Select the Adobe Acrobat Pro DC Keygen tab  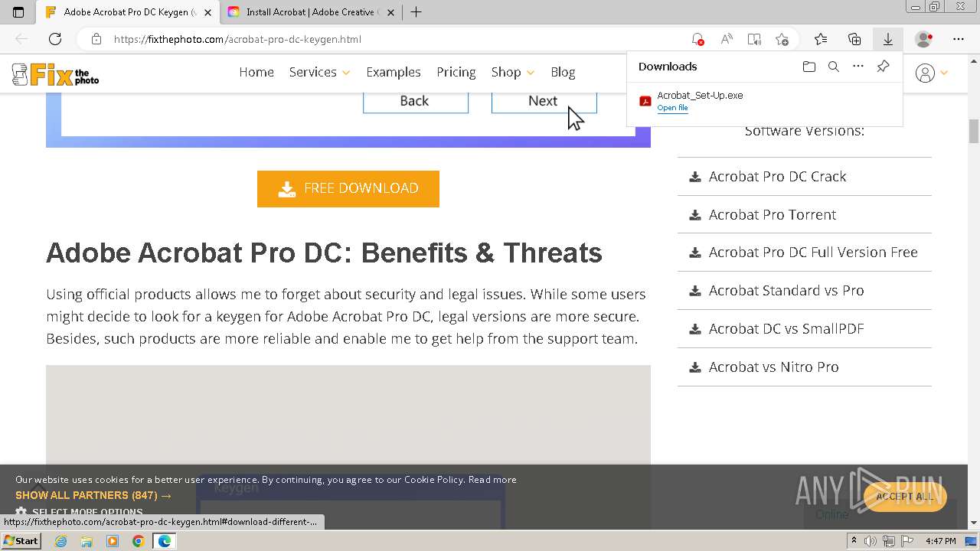click(x=129, y=12)
